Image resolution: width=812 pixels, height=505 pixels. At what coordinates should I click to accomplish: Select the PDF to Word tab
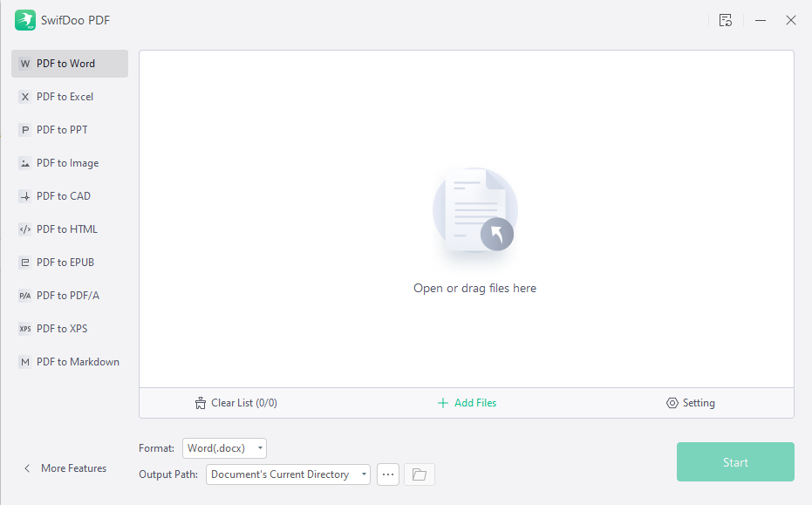click(69, 64)
